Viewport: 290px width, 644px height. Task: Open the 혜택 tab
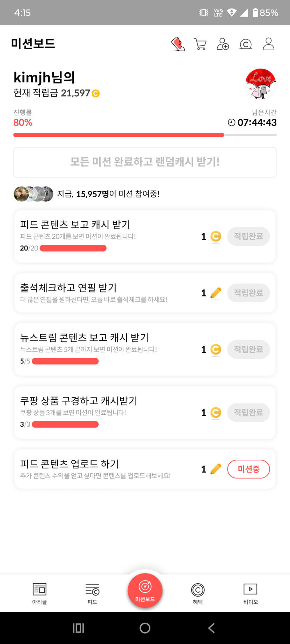click(198, 593)
